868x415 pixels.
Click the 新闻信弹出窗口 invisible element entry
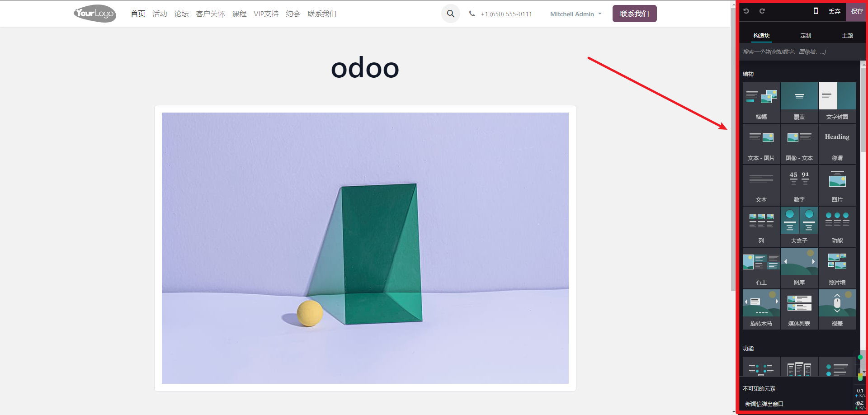point(764,404)
